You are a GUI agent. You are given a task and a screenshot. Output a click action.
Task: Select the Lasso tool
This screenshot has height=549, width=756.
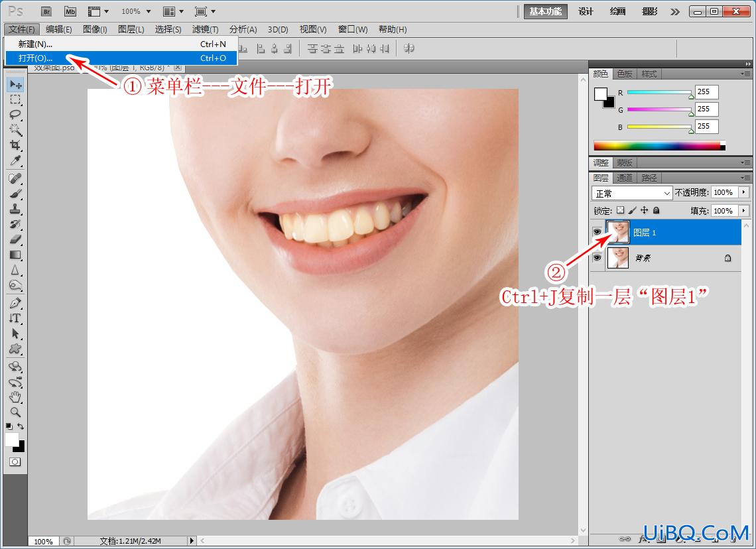pyautogui.click(x=15, y=115)
